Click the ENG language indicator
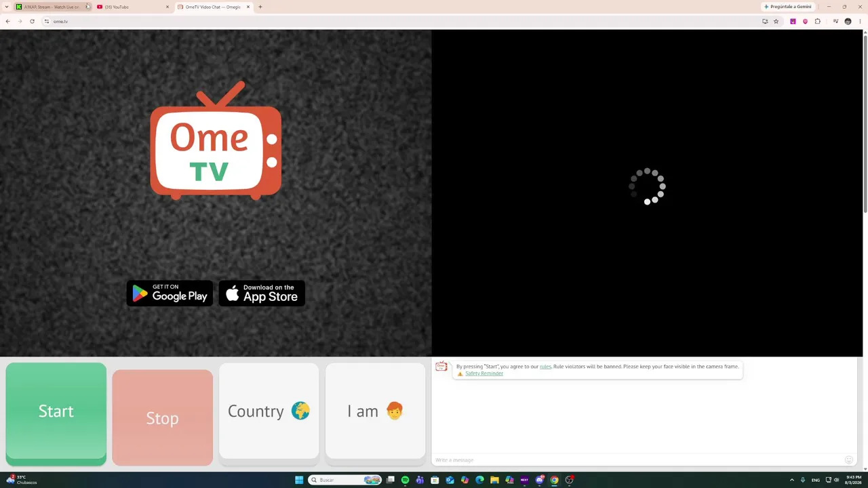 (x=816, y=480)
